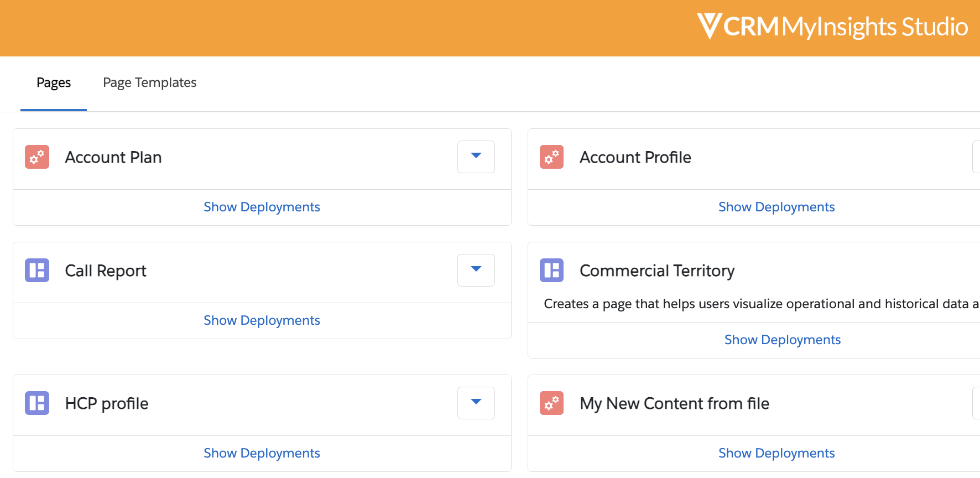Click the Account Plan gears icon
980x478 pixels.
[x=37, y=157]
